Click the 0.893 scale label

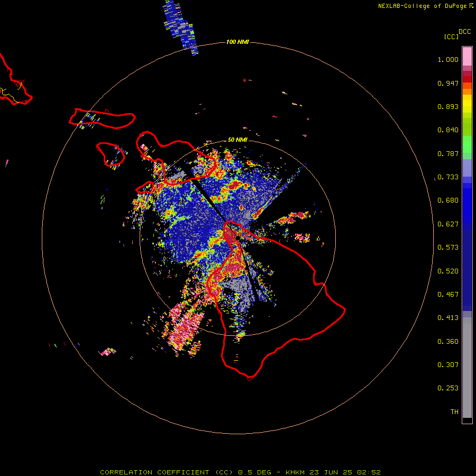pyautogui.click(x=448, y=106)
